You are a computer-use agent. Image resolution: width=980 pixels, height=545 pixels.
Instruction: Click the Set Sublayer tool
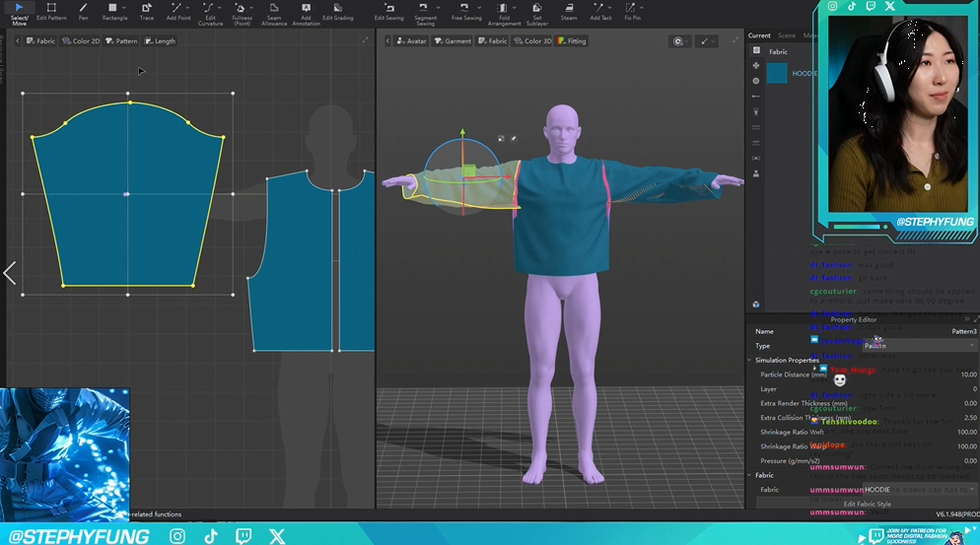tap(537, 13)
